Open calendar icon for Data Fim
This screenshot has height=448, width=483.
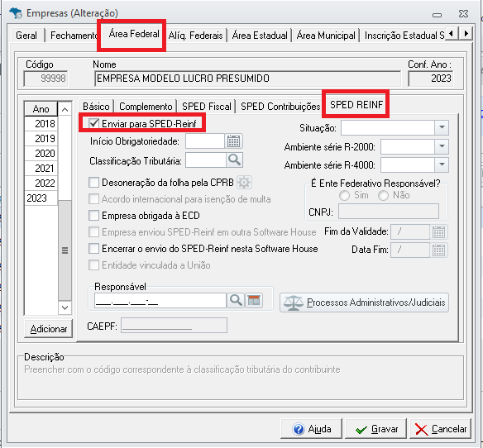click(438, 250)
